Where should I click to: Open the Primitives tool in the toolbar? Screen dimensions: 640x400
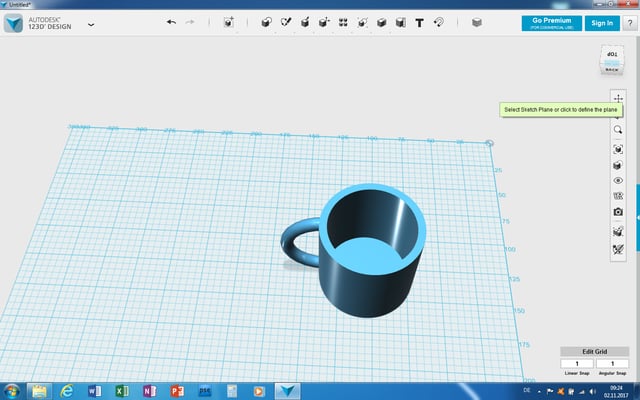[x=265, y=22]
